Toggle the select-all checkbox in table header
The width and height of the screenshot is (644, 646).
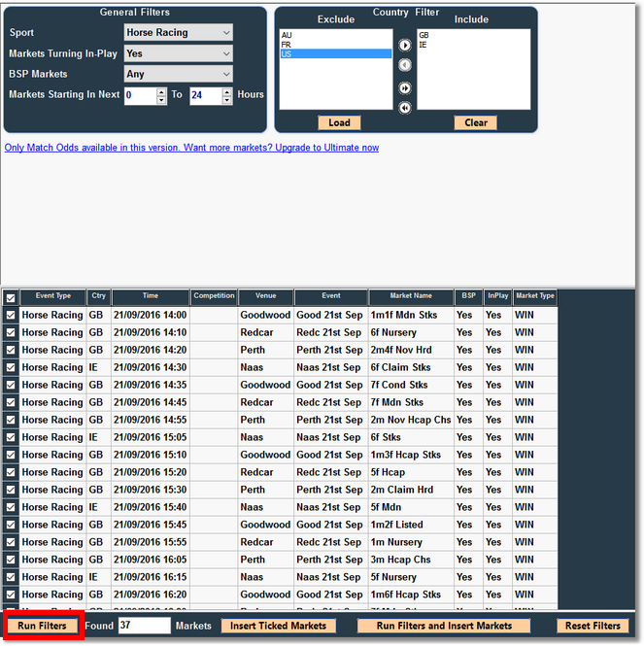10,297
